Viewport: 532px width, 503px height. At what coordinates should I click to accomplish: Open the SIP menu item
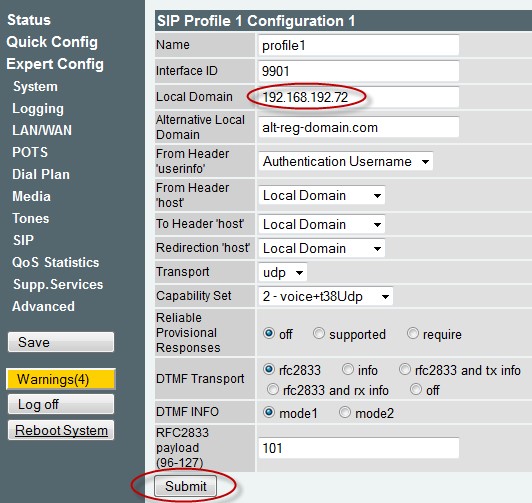click(23, 240)
